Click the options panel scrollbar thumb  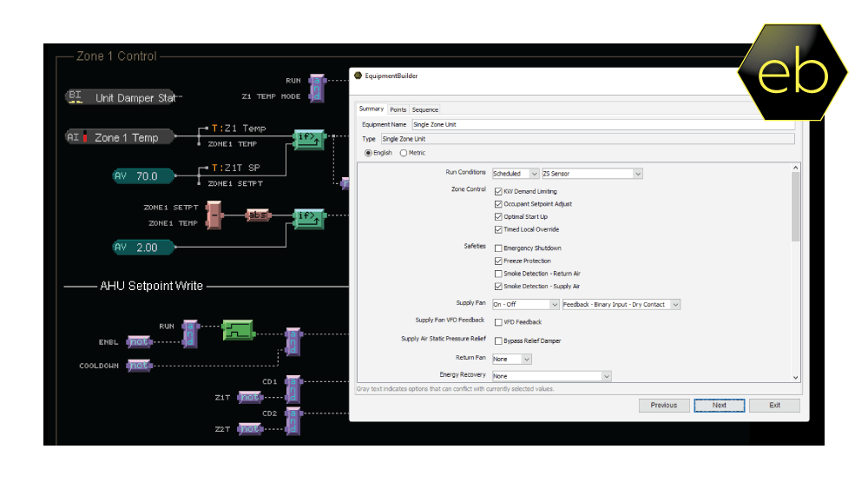(x=795, y=207)
